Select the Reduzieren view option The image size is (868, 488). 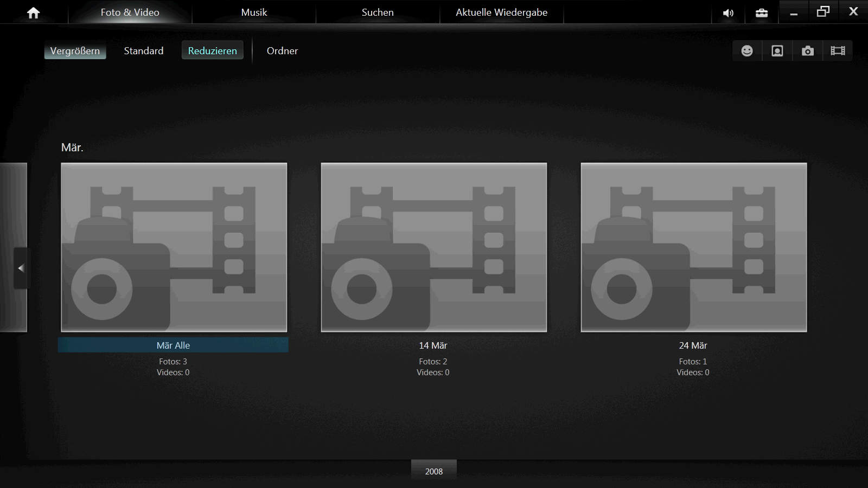(213, 50)
